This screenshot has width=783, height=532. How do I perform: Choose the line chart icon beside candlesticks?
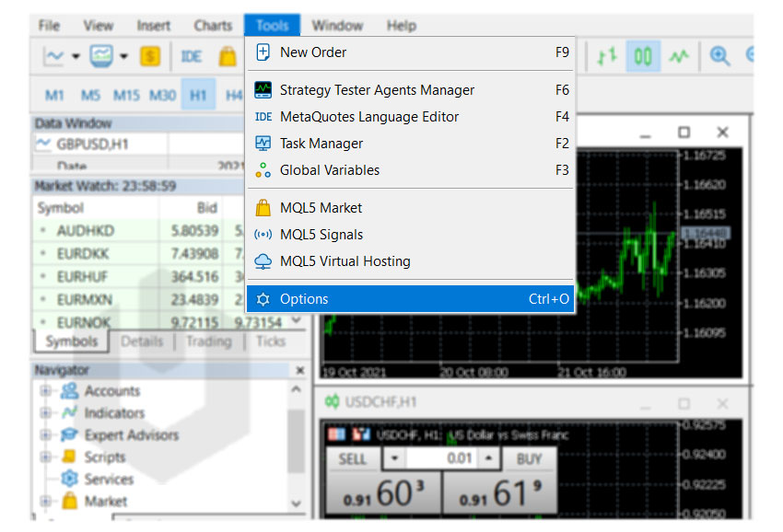pyautogui.click(x=679, y=57)
